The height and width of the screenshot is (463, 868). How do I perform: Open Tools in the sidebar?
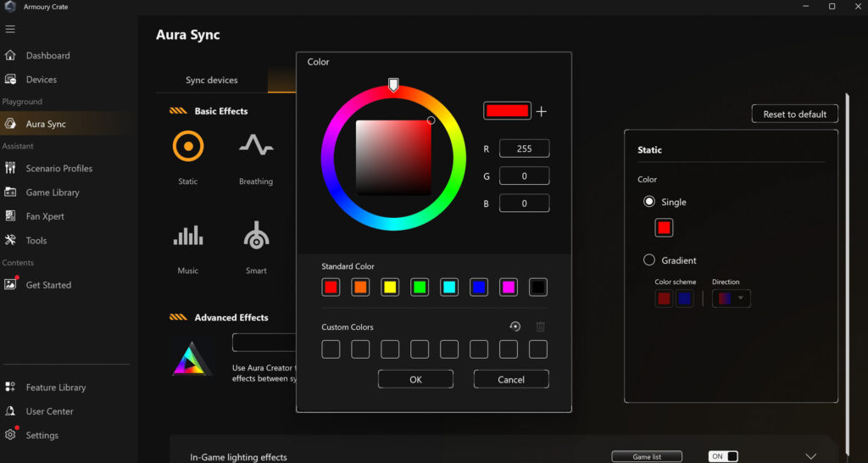tap(36, 240)
